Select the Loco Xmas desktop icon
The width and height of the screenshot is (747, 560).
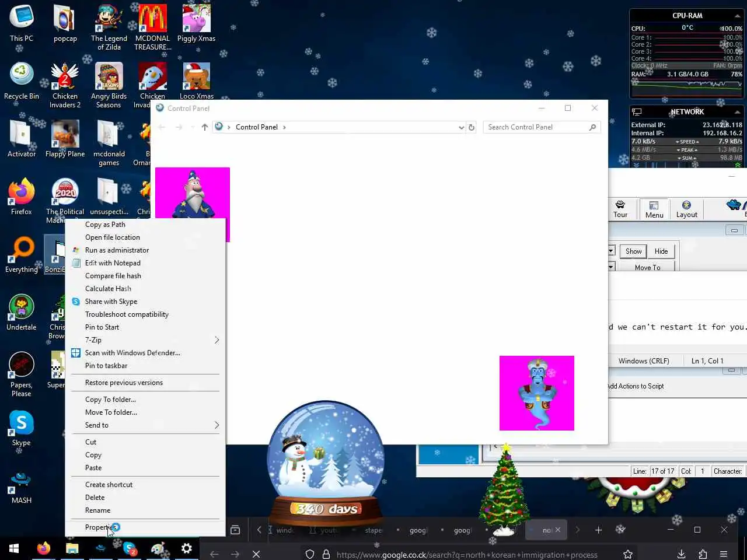pyautogui.click(x=196, y=82)
